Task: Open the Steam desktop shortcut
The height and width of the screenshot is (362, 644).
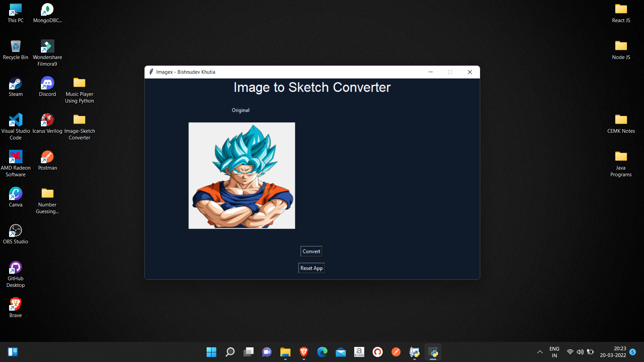Action: click(x=15, y=86)
